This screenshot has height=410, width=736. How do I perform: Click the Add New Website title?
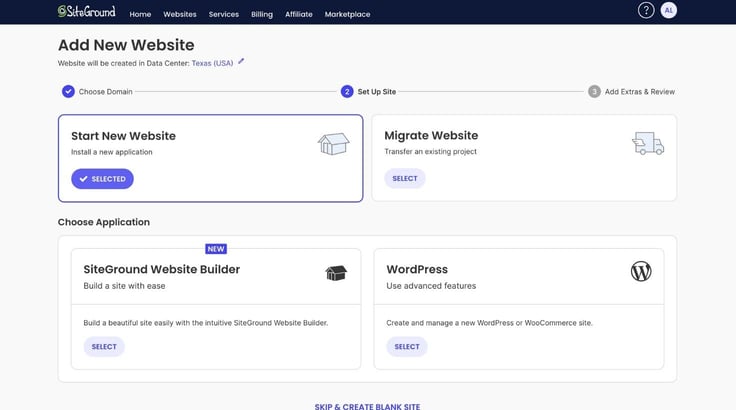point(126,45)
